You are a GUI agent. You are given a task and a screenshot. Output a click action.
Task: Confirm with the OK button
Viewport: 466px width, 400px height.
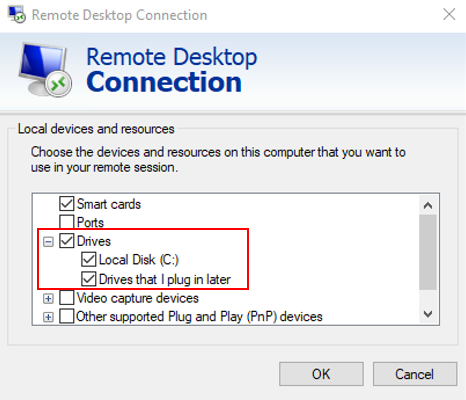[x=321, y=374]
